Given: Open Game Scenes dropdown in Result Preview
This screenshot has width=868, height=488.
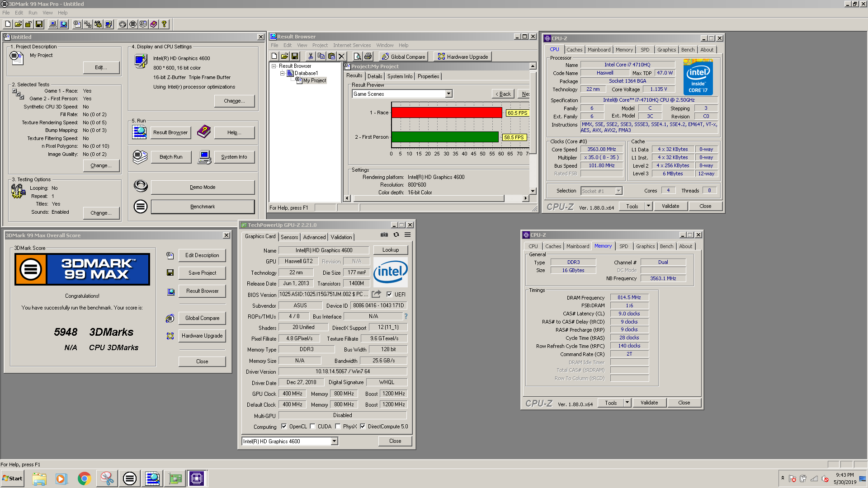Looking at the screenshot, I should pos(448,94).
